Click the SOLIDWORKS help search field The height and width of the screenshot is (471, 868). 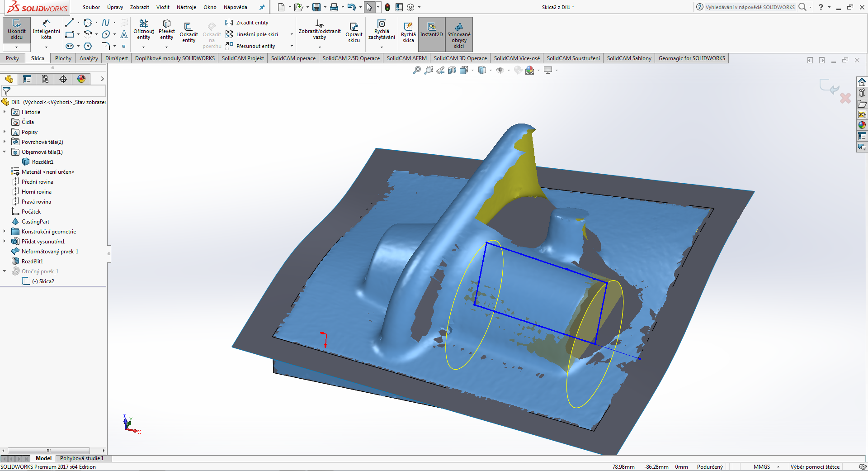750,7
